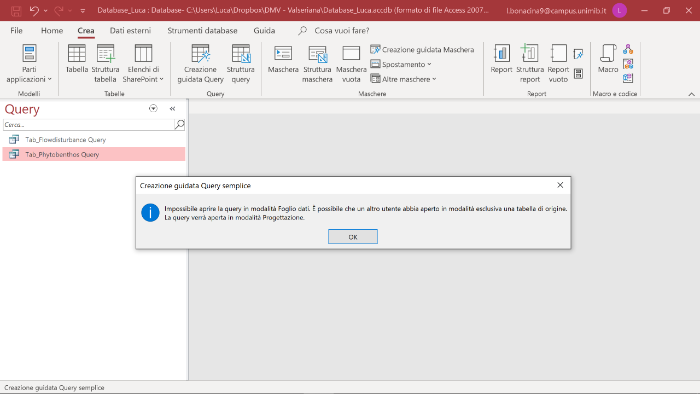Viewport: 700px width, 394px height.
Task: Click the labels icon in the Report group
Action: [579, 74]
